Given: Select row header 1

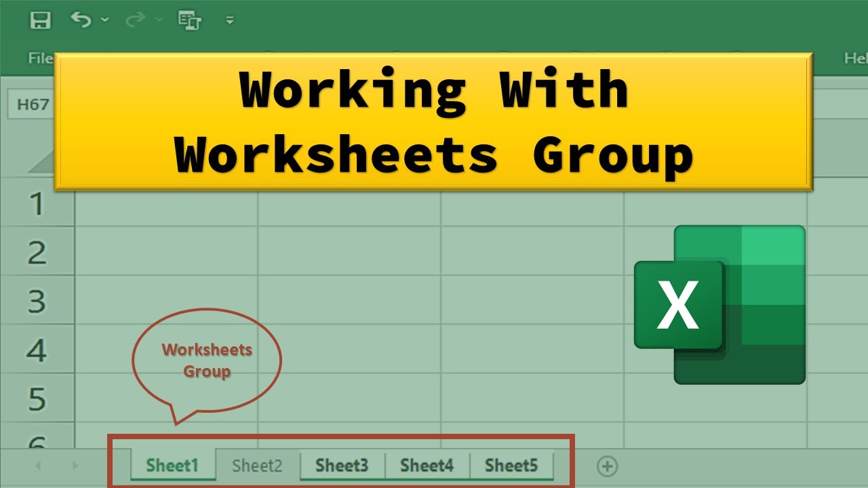Looking at the screenshot, I should coord(37,203).
